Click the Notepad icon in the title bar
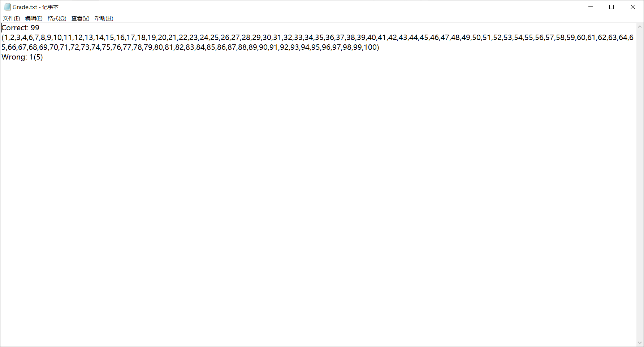 click(x=7, y=7)
